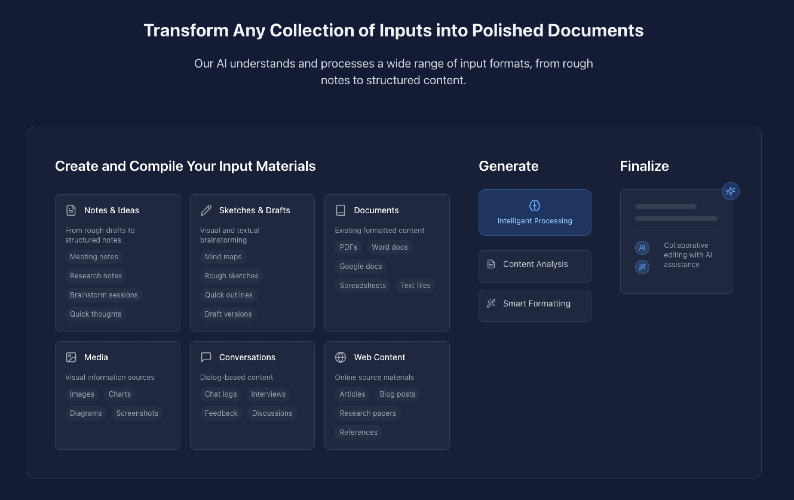Image resolution: width=794 pixels, height=500 pixels.
Task: Click the Generate heading
Action: coord(508,166)
